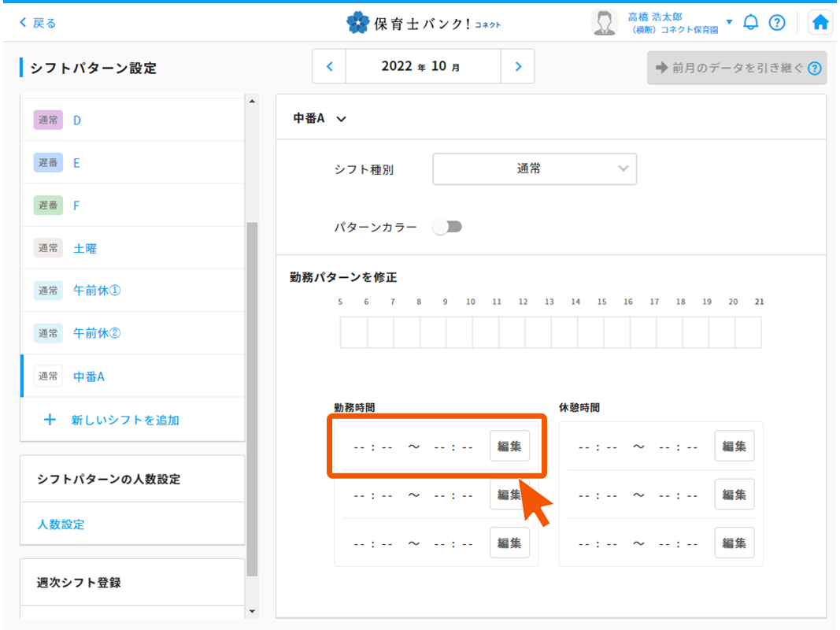Viewport: 840px width, 630px height.
Task: Toggle the パターンカラー switch
Action: 447,227
